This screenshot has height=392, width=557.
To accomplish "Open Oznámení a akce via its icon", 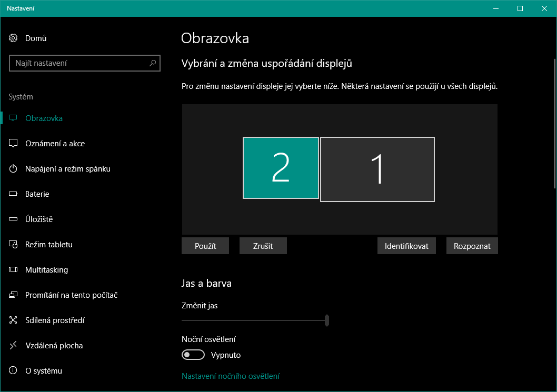I will click(x=14, y=144).
